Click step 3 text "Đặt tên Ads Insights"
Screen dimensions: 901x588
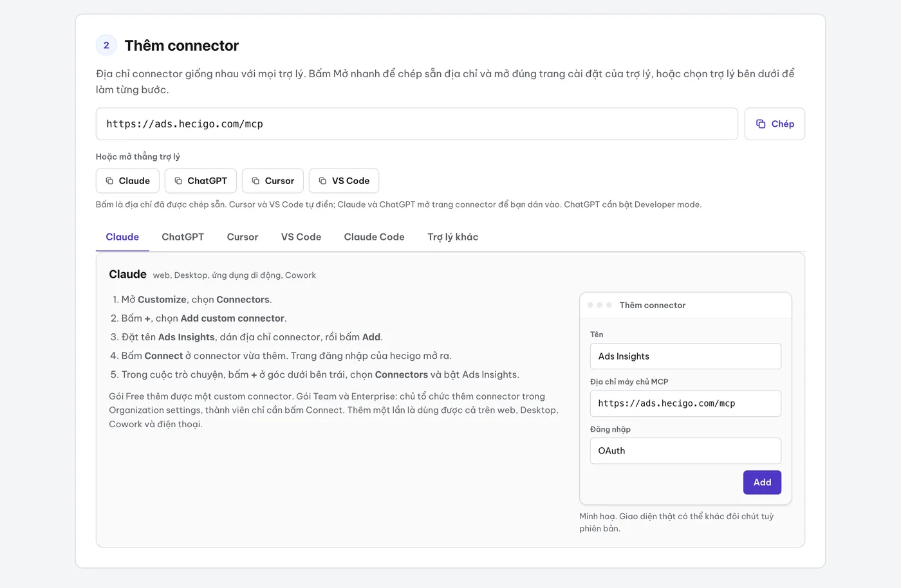coord(168,337)
